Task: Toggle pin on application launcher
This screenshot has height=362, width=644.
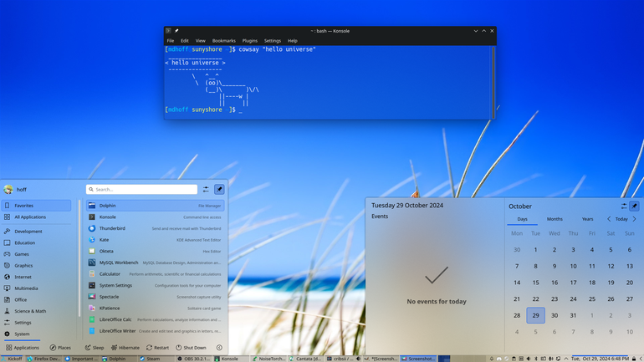Action: 219,189
